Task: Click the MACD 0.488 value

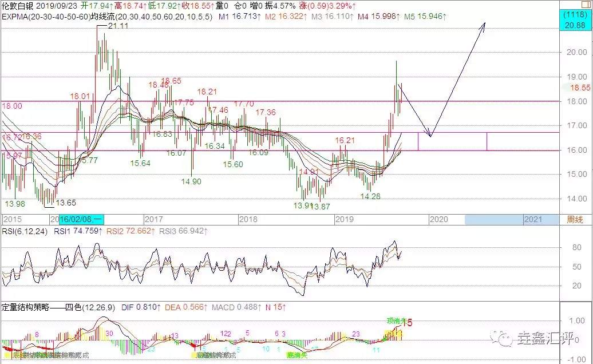Action: (x=236, y=308)
